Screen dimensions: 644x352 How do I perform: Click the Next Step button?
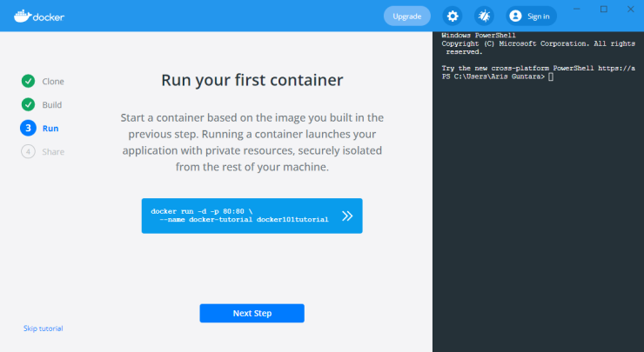pos(252,313)
